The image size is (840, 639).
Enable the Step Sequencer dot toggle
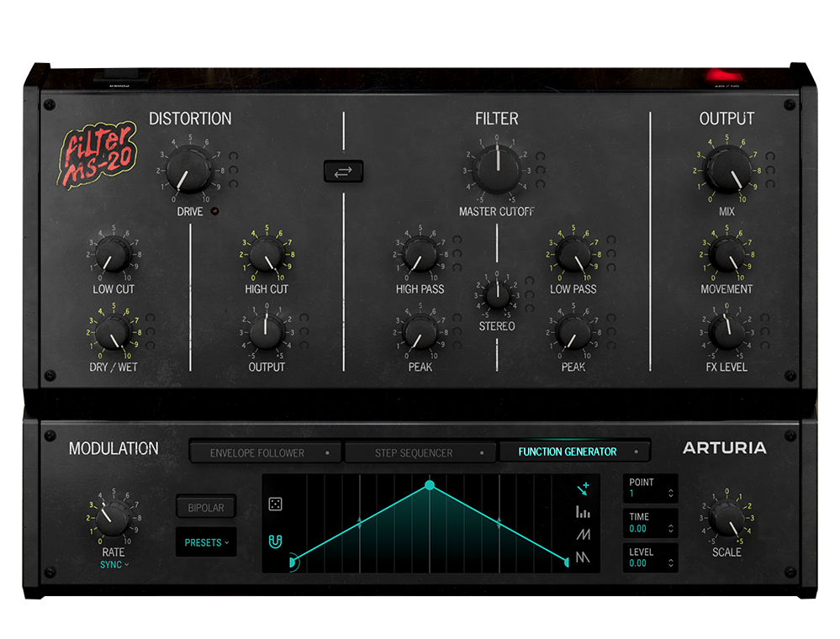click(482, 452)
